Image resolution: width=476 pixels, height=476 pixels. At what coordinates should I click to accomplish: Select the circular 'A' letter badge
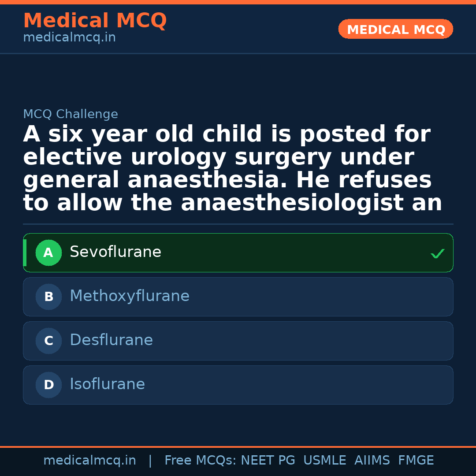tap(48, 253)
